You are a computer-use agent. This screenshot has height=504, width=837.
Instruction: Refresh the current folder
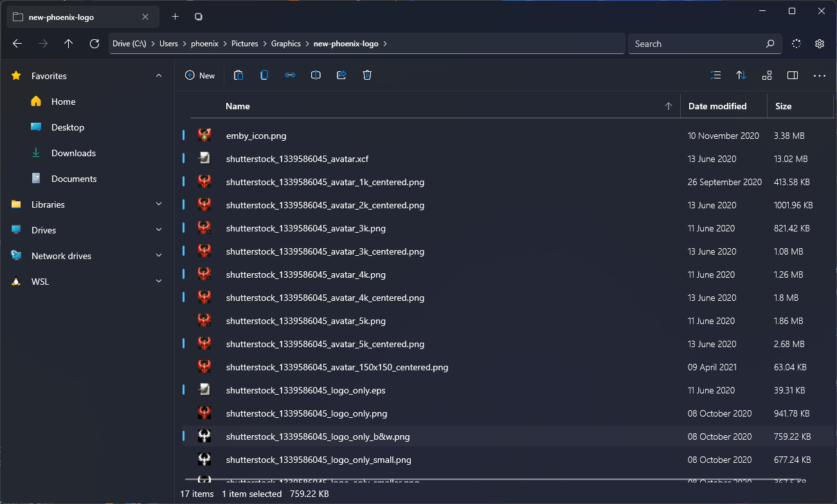tap(94, 44)
